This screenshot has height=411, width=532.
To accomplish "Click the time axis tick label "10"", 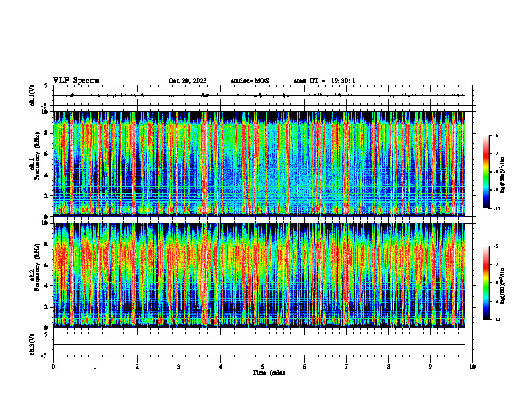I will coord(472,367).
